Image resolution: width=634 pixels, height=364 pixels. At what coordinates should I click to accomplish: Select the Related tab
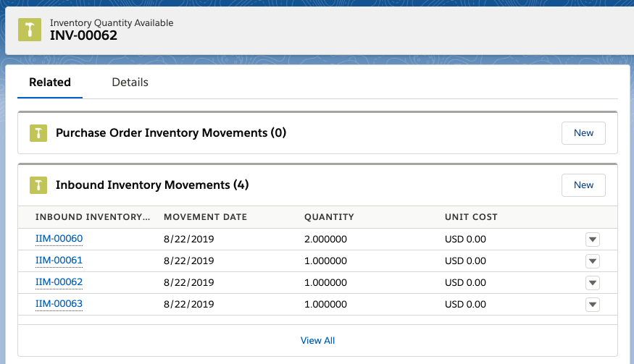point(50,82)
